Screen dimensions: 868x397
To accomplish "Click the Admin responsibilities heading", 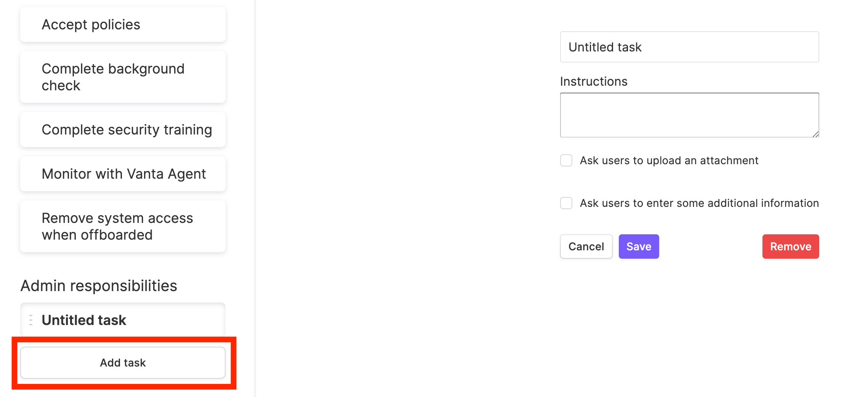I will [99, 286].
